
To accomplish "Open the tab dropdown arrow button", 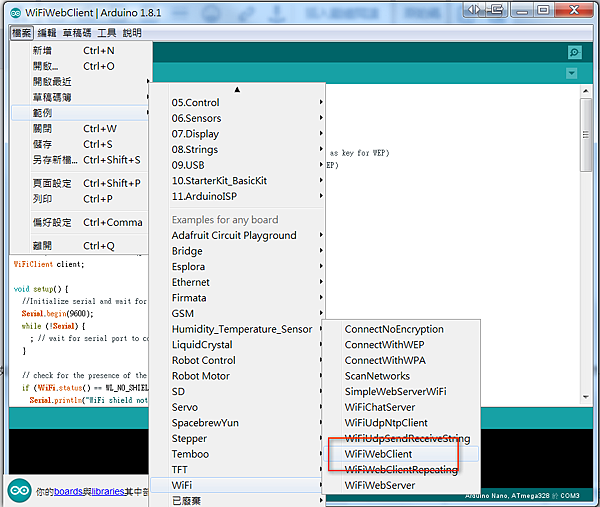I will click(572, 73).
